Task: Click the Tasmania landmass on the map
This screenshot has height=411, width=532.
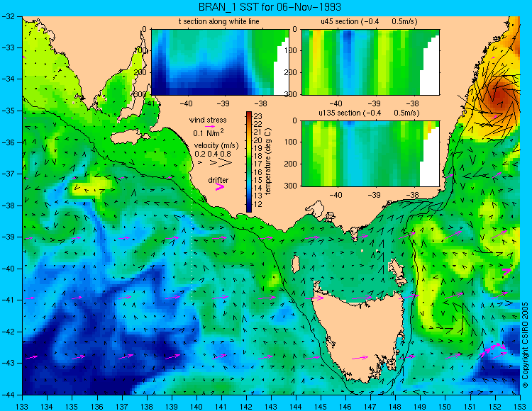Action: tap(360, 335)
